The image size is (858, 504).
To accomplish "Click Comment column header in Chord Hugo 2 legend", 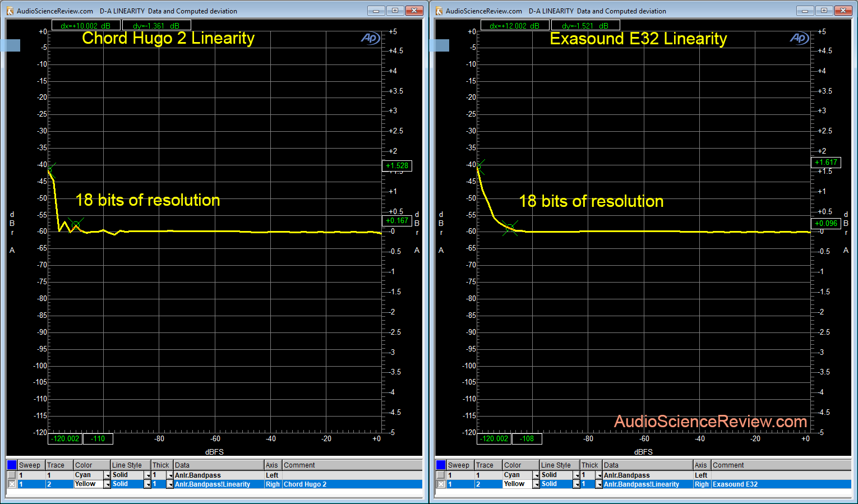I will coord(352,465).
